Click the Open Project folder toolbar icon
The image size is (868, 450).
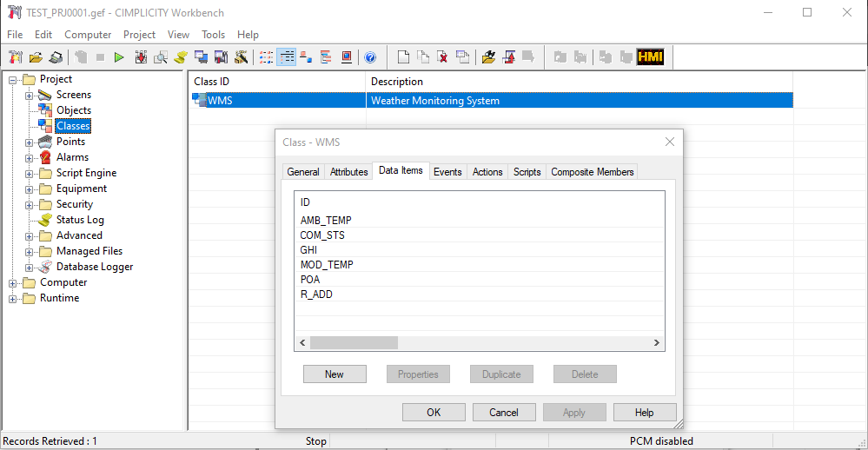click(36, 57)
